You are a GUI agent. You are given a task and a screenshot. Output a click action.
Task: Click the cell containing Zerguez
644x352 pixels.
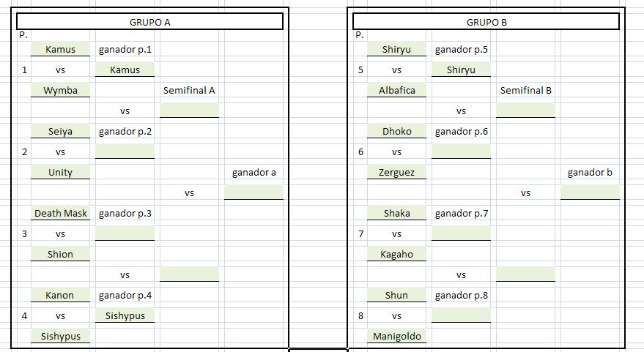[397, 173]
